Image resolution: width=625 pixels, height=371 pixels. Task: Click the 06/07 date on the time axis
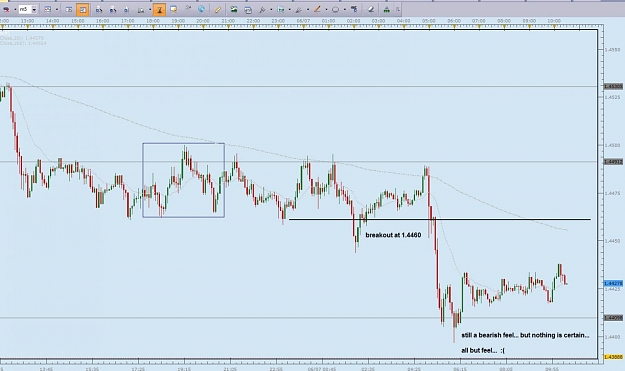coord(303,21)
